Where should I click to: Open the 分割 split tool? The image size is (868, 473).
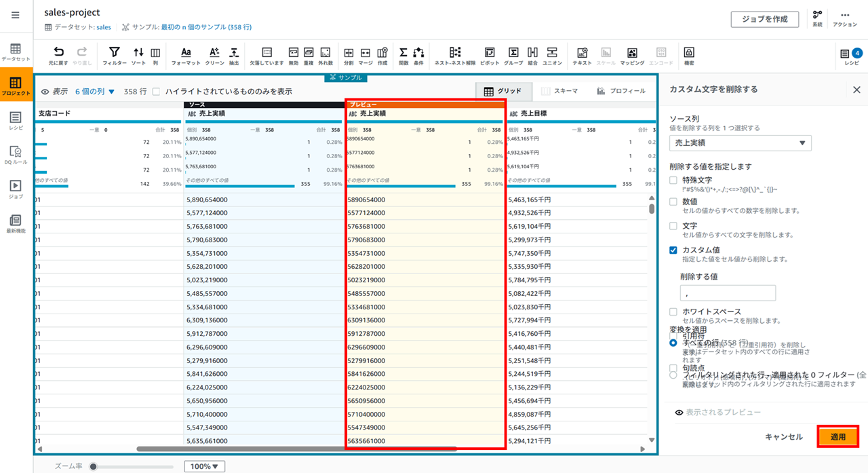click(349, 56)
